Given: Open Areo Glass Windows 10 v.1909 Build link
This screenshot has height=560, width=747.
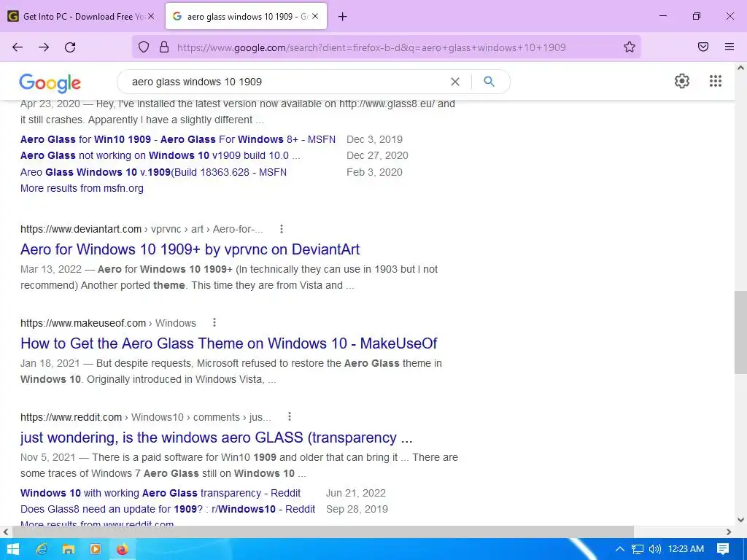Looking at the screenshot, I should [x=153, y=172].
